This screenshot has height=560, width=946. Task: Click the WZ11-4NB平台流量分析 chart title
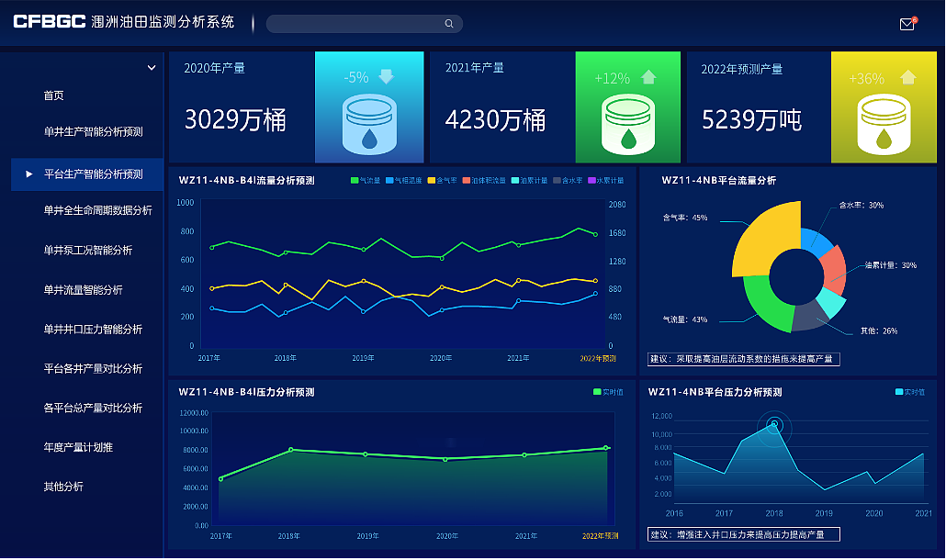coord(718,180)
